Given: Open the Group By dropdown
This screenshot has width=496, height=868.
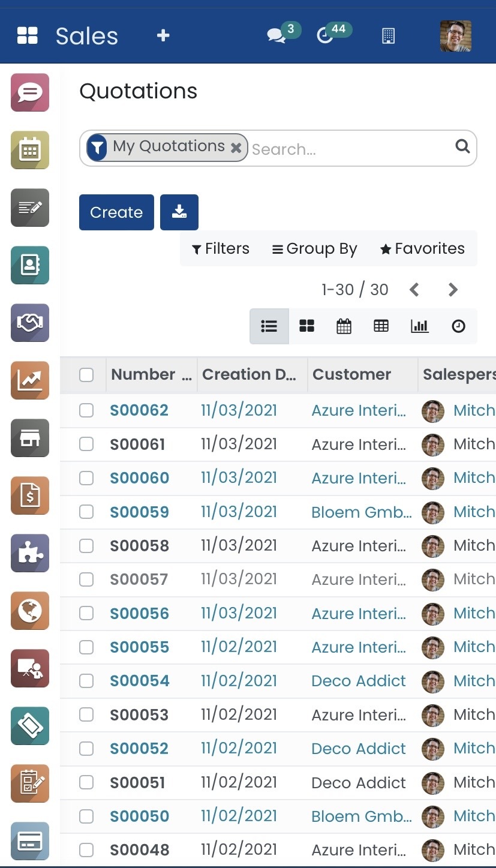Looking at the screenshot, I should click(314, 248).
